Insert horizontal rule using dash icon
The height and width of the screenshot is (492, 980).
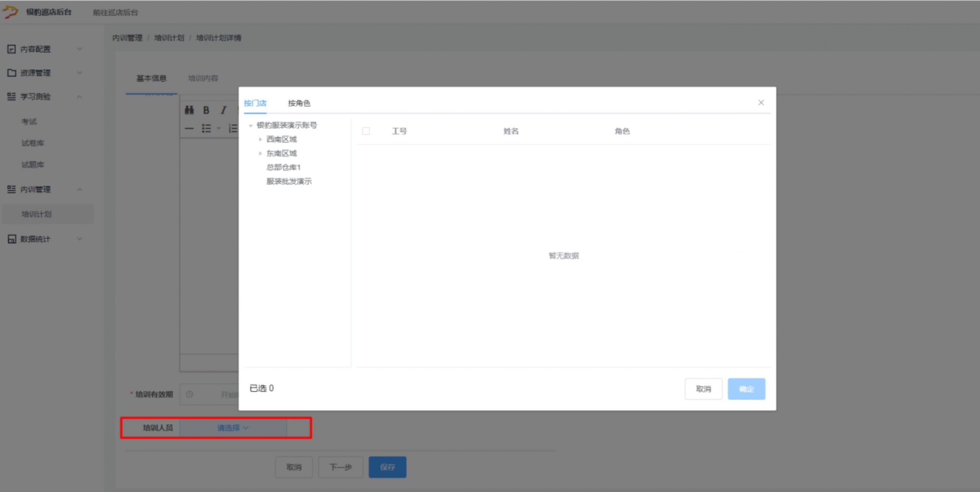click(189, 128)
